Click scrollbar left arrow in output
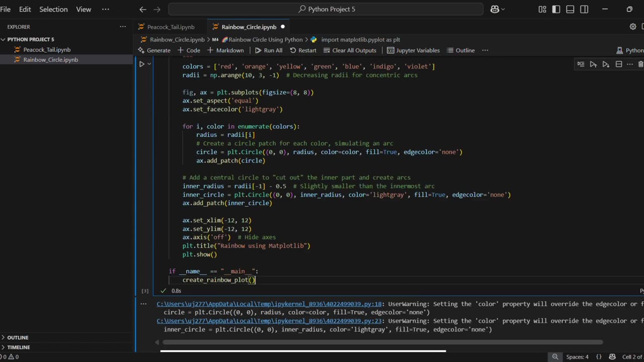The width and height of the screenshot is (644, 362). 157,342
